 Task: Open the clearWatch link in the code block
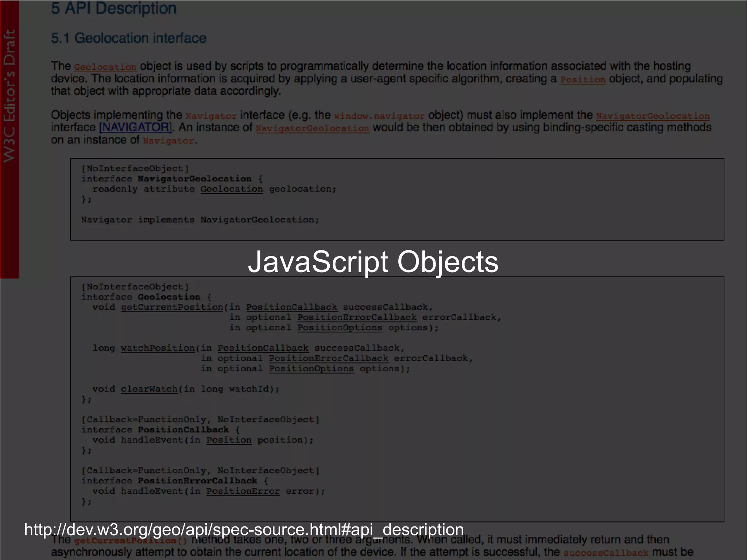click(149, 389)
